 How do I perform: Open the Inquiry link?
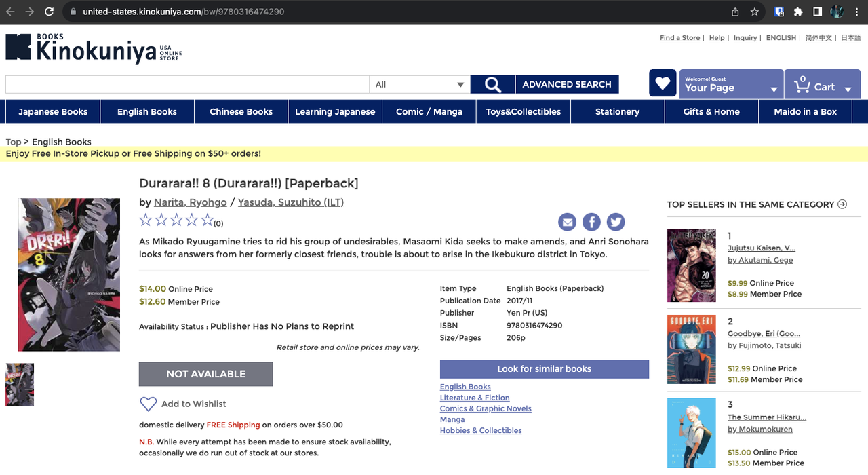(745, 38)
